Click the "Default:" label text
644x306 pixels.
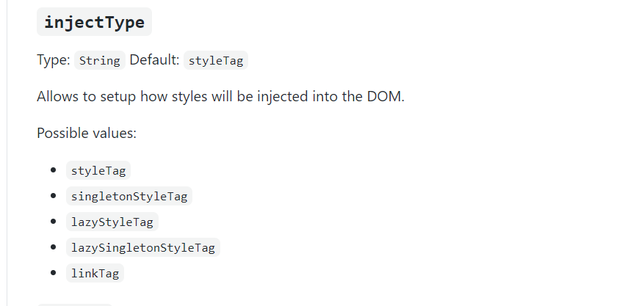coord(154,60)
